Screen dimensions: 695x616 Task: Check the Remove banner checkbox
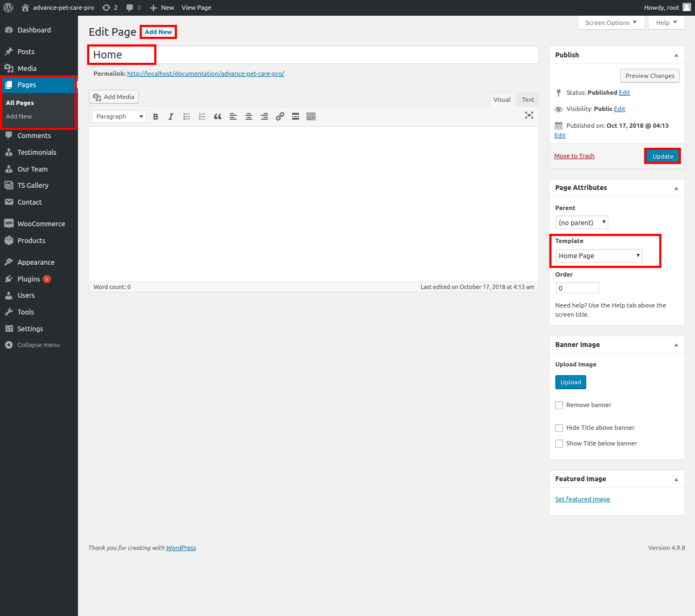click(559, 405)
